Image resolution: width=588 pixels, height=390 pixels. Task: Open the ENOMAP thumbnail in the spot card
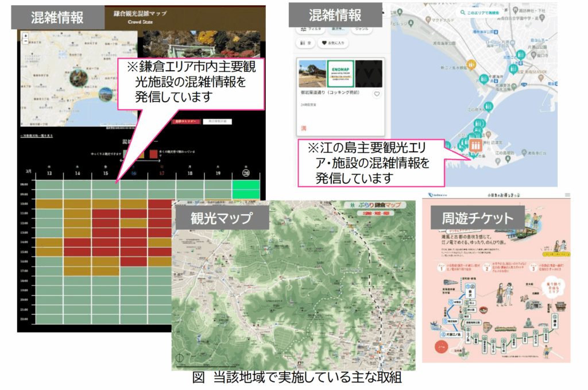pyautogui.click(x=342, y=74)
